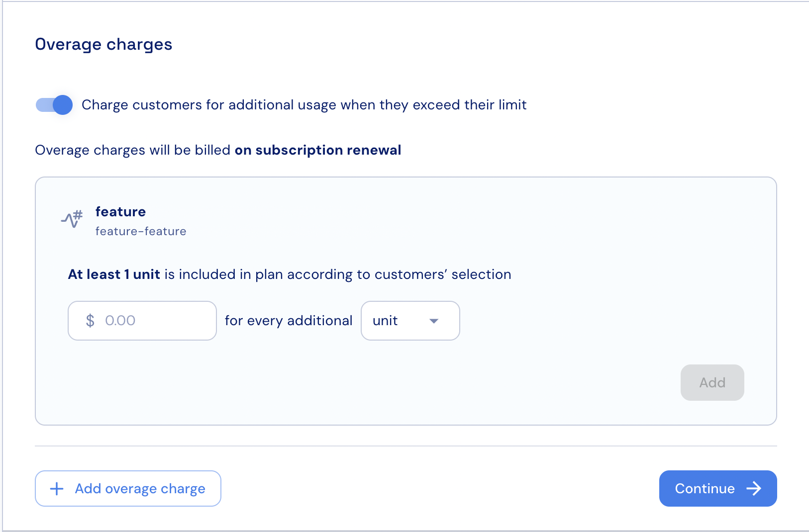Click the 'for every additional' label

[x=289, y=321]
